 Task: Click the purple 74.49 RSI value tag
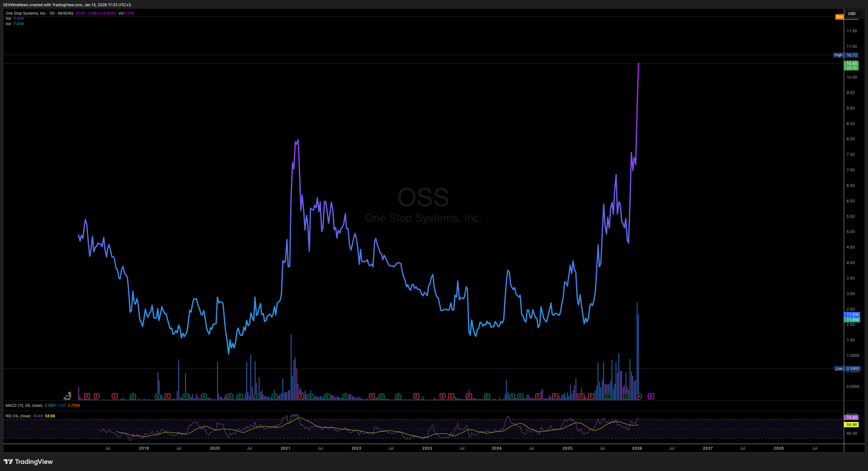coord(852,417)
